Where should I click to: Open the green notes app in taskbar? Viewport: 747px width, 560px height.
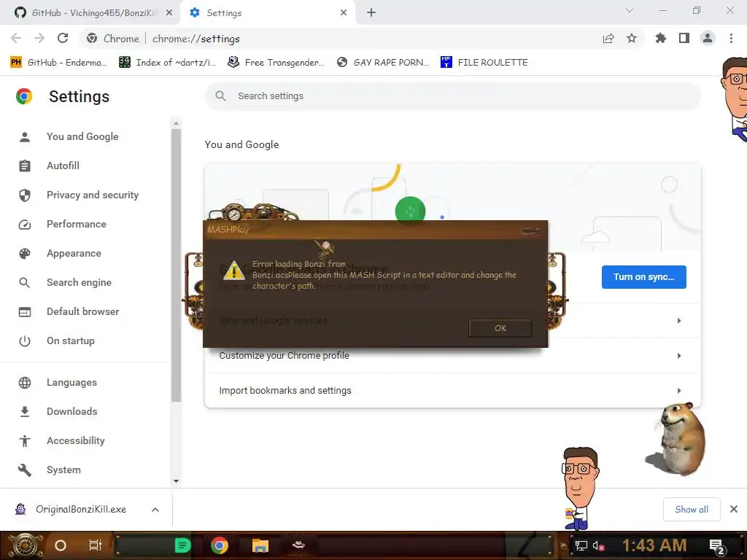tap(182, 545)
